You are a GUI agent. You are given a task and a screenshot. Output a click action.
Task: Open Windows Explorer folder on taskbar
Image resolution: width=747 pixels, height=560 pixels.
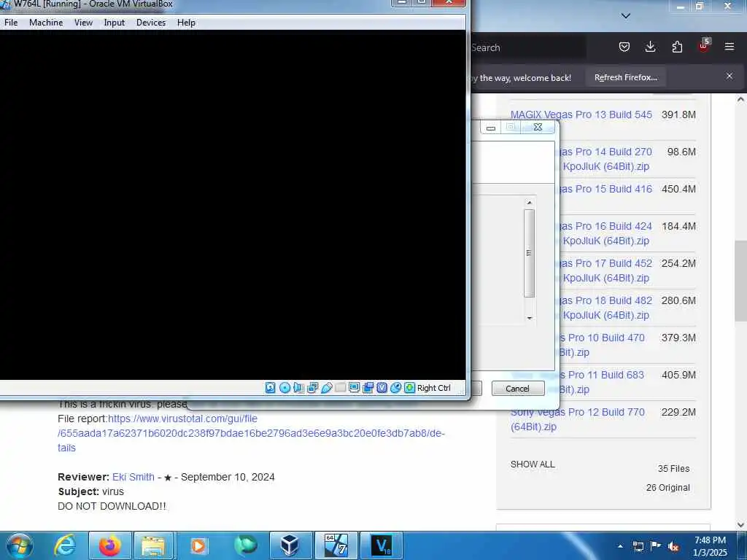point(153,545)
